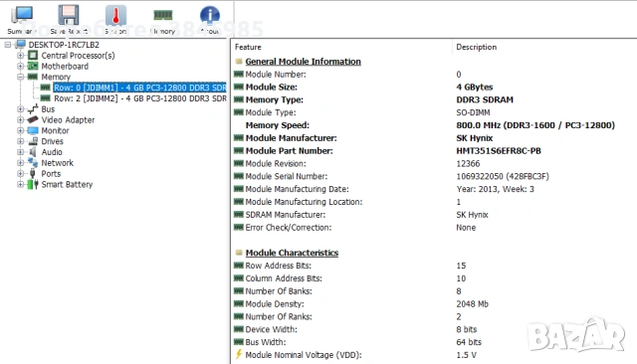Select Row: 2 [JDIMM2] memory module
Viewport: 637px width, 364px height.
coord(139,98)
